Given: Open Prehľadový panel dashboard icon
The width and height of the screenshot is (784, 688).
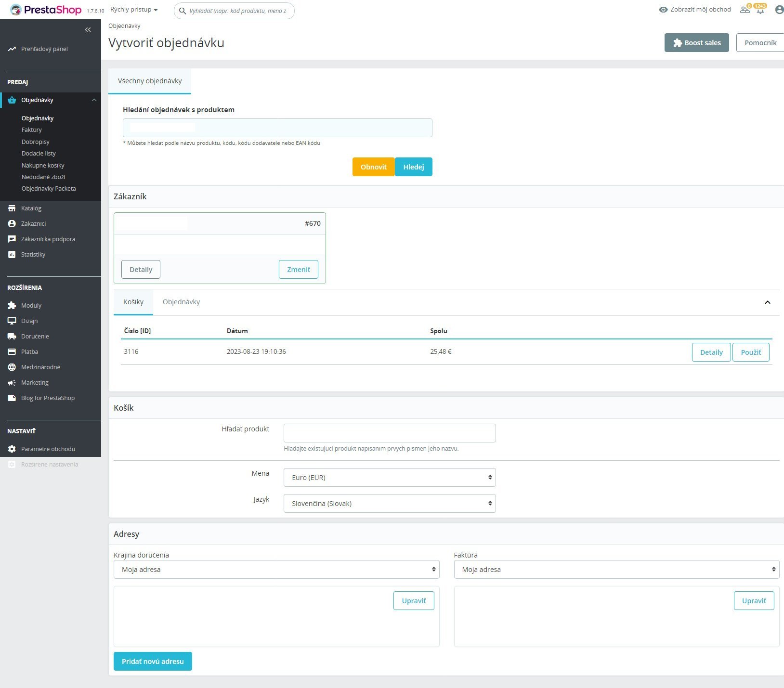Looking at the screenshot, I should coord(12,49).
